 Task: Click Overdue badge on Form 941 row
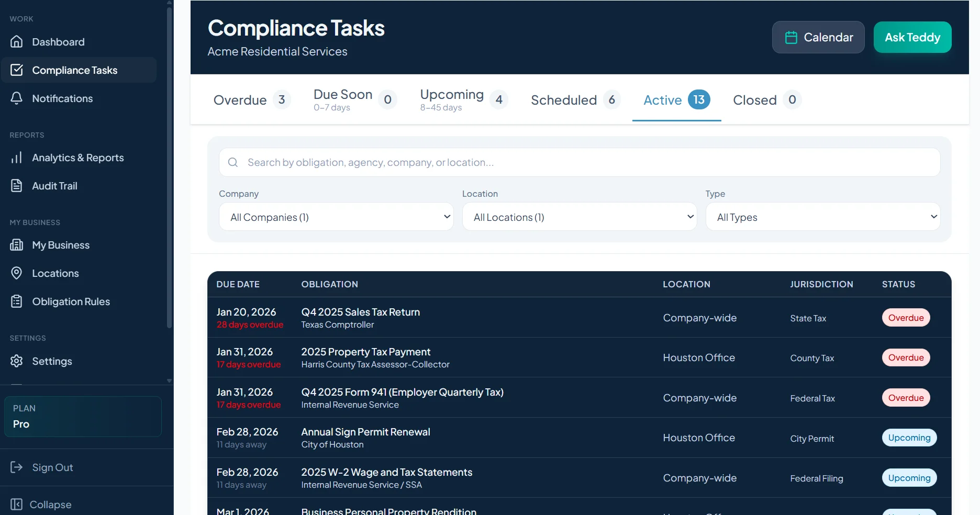[x=906, y=398]
